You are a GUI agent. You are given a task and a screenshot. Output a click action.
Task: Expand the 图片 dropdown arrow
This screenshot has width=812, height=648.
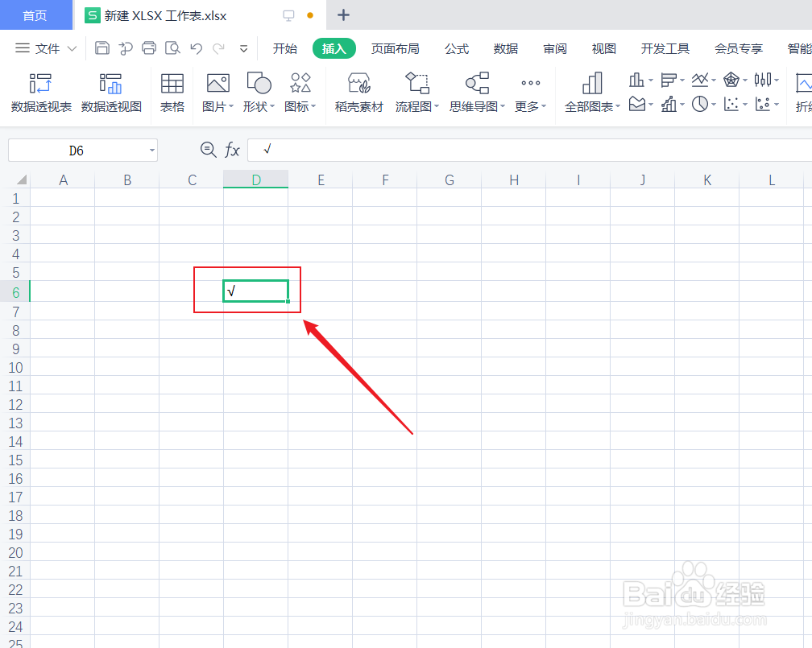coord(231,106)
